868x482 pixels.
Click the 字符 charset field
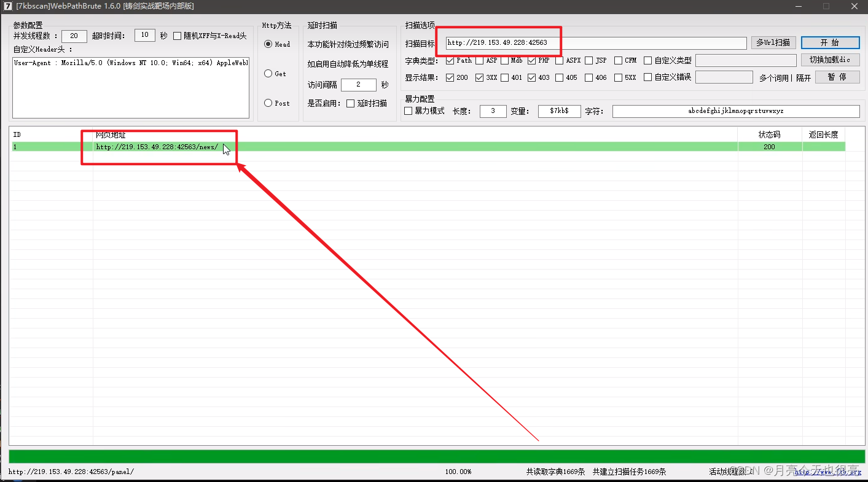(x=736, y=111)
